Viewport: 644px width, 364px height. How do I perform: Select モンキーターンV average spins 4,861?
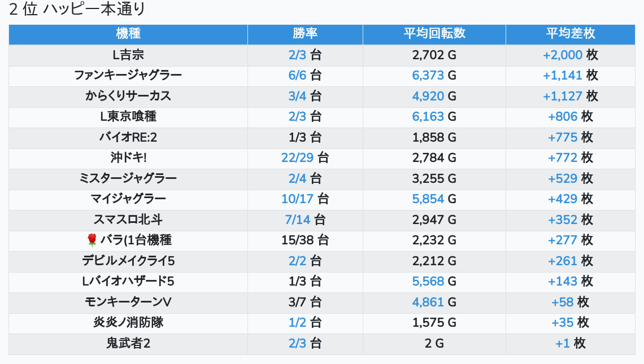(x=428, y=302)
